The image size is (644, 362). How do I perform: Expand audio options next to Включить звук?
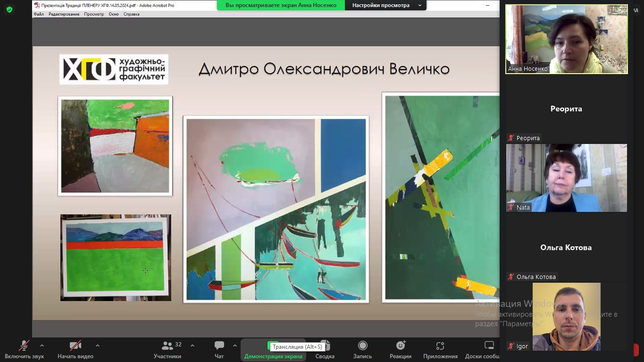tap(42, 345)
